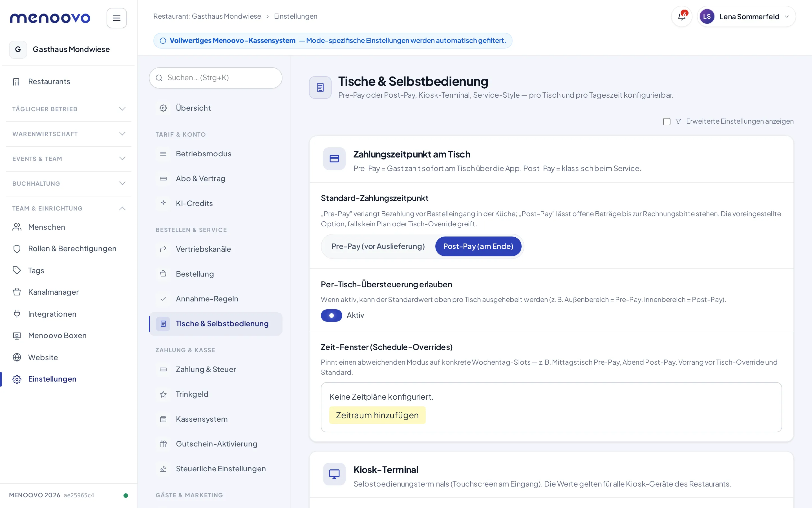Screen dimensions: 812x508
Task: Collapse Team & Einrichtung section
Action: tap(69, 208)
